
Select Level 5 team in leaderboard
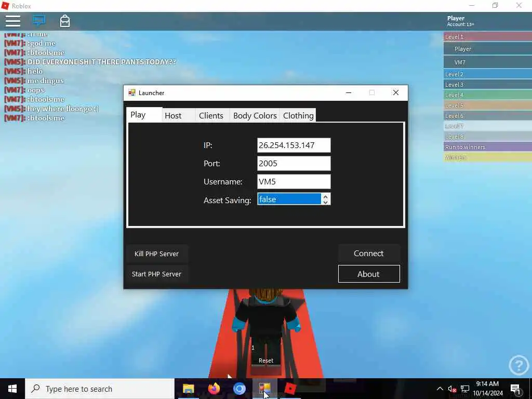click(x=487, y=105)
